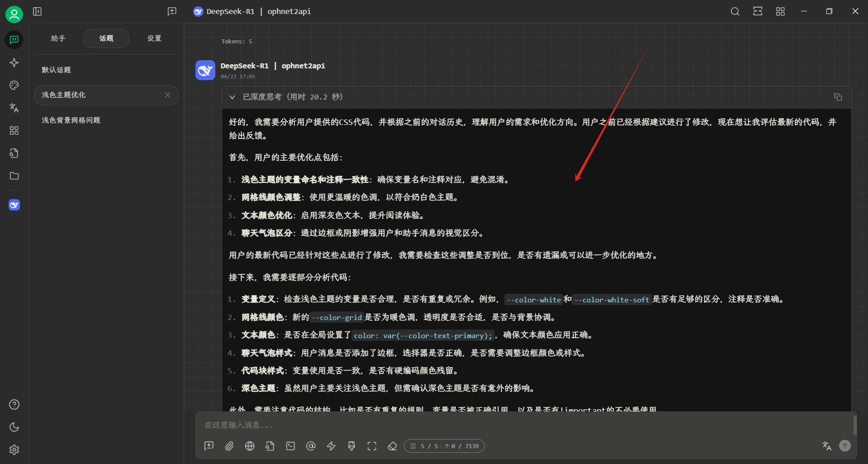Expand input box fullscreen icon

pyautogui.click(x=372, y=446)
